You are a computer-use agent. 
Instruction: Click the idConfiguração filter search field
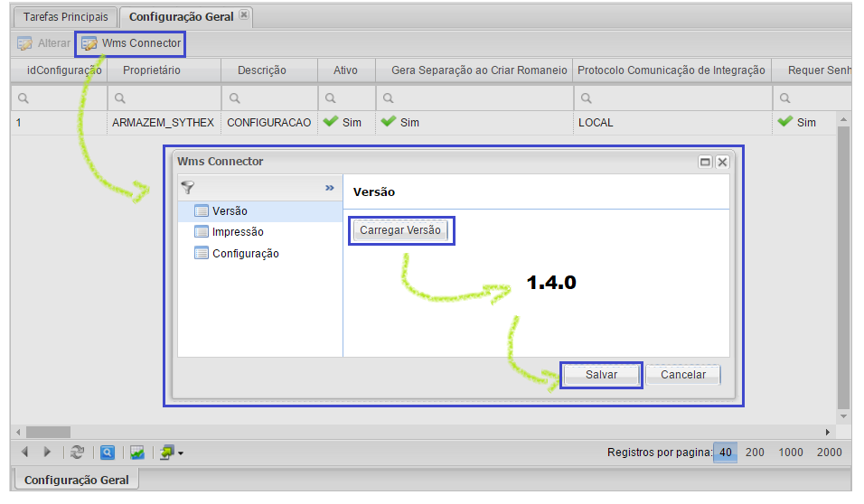59,98
